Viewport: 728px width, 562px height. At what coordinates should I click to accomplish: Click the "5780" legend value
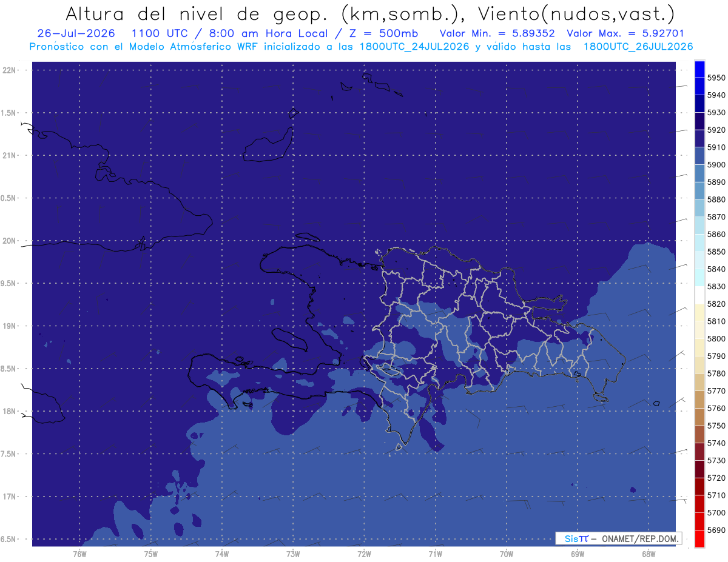point(716,373)
